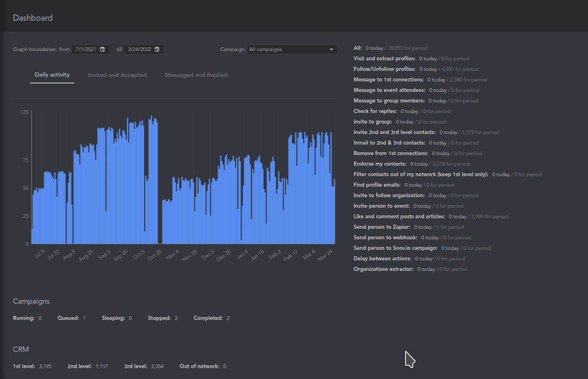This screenshot has height=379, width=588.
Task: Click the Queued campaigns count
Action: (84, 318)
